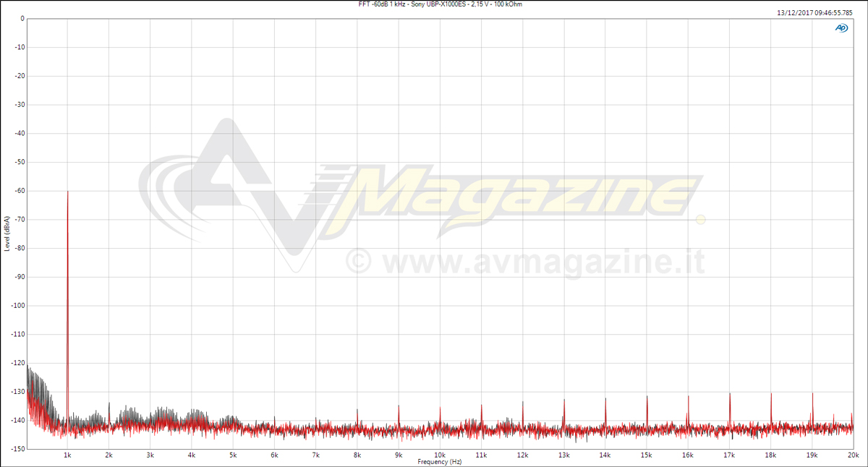This screenshot has width=868, height=467.
Task: Click the '19k' frequency tick label
Action: [812, 455]
